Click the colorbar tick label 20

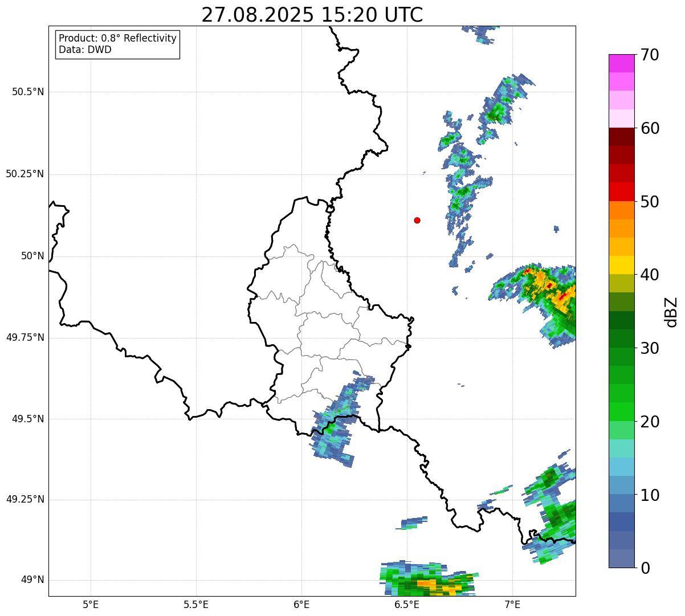click(x=650, y=422)
